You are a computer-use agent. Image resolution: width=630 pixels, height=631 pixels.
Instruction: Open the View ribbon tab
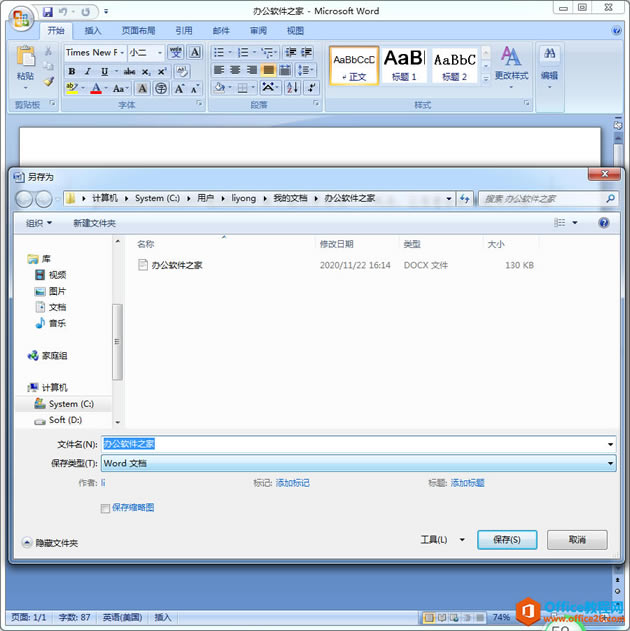pos(295,31)
